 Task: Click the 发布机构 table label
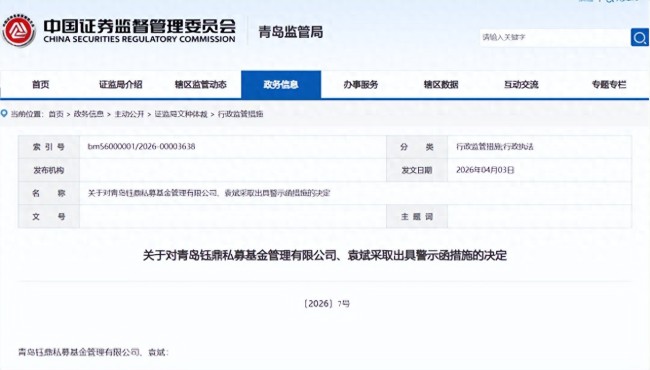click(49, 170)
